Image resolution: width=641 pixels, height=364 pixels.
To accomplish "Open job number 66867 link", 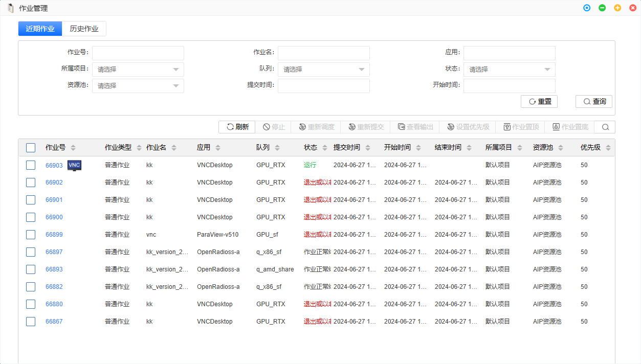I will coord(54,322).
